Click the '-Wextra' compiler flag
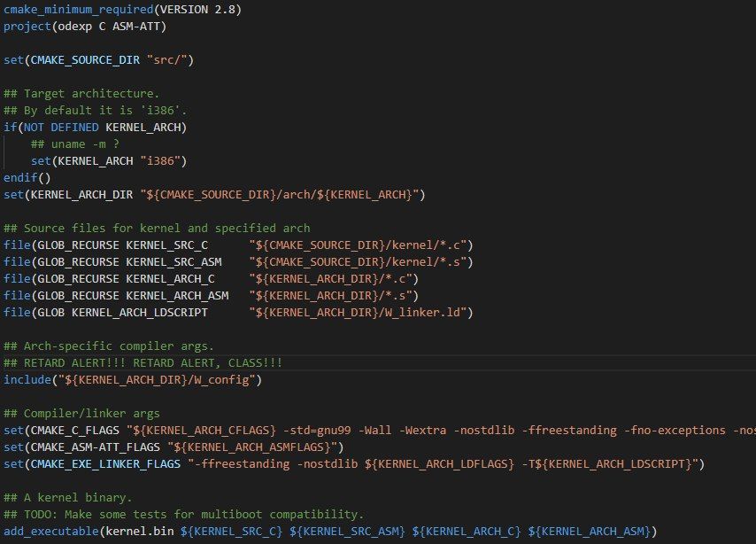The image size is (756, 544). click(423, 431)
